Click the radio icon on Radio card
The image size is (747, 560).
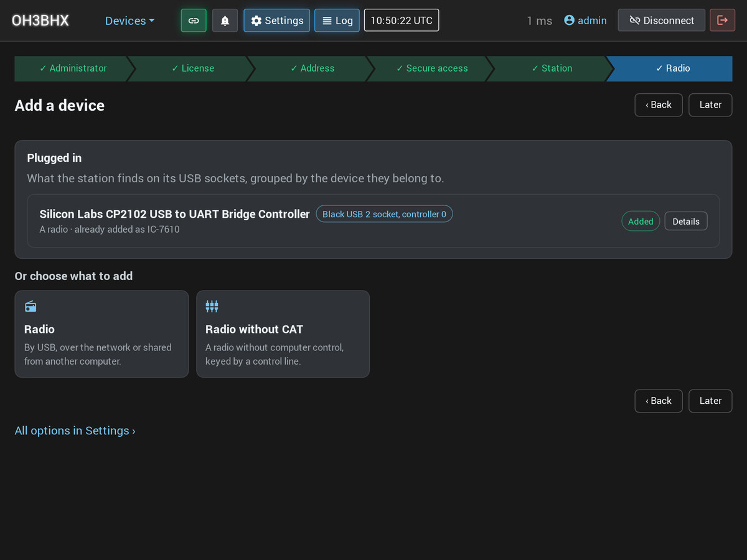tap(31, 306)
